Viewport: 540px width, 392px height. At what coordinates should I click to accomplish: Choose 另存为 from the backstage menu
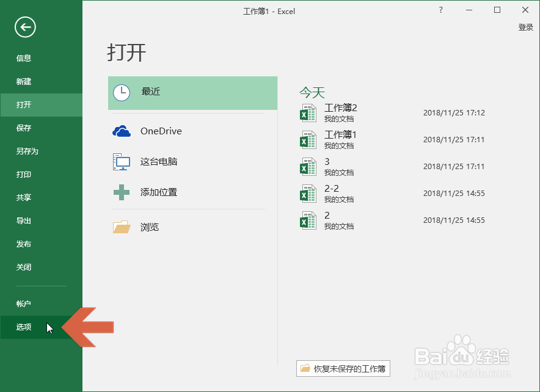coord(42,151)
